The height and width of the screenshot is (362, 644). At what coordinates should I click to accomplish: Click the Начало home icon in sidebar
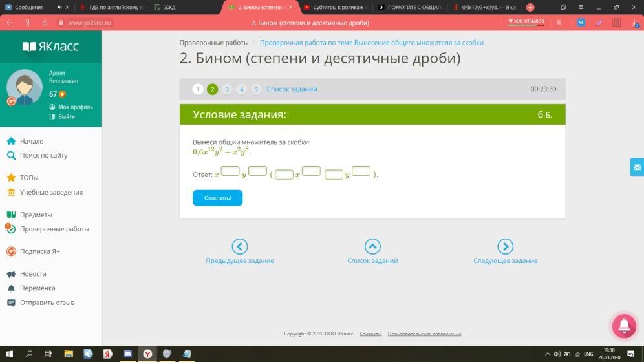(x=11, y=141)
